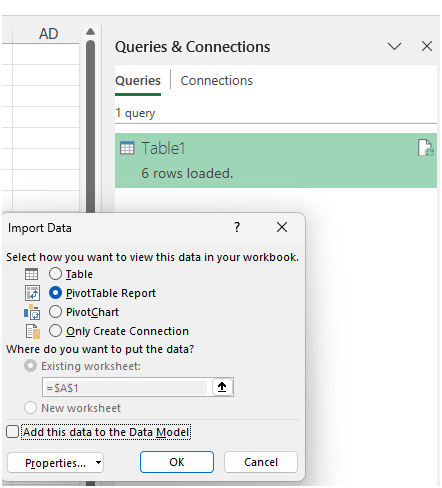Click the refresh icon on Table1 query

pyautogui.click(x=425, y=148)
